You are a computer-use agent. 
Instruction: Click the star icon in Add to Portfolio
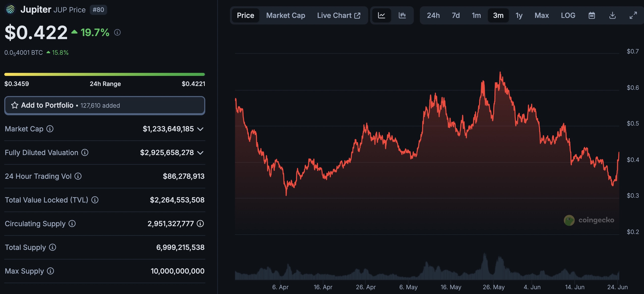15,105
